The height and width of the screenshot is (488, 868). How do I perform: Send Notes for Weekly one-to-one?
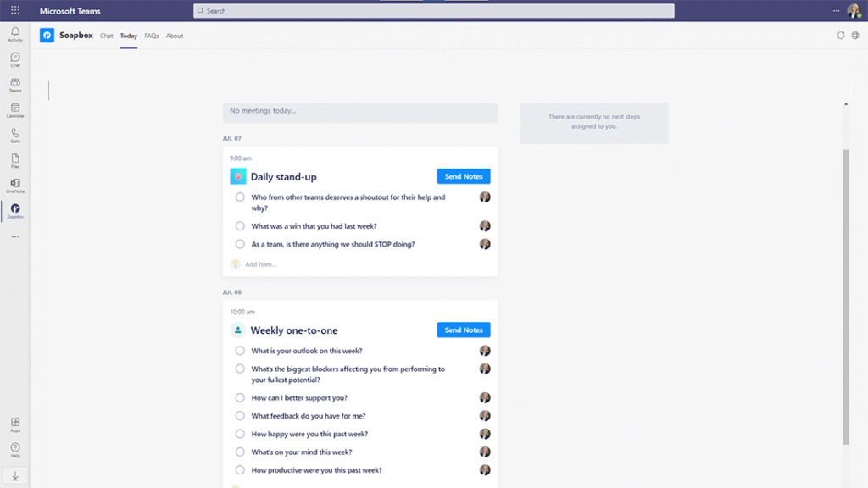[464, 330]
